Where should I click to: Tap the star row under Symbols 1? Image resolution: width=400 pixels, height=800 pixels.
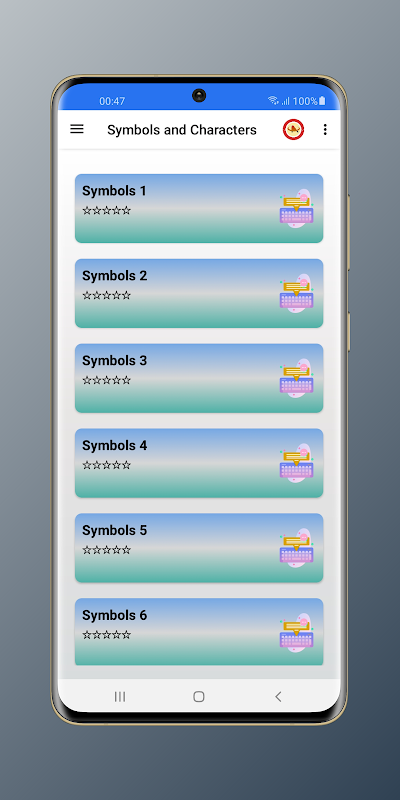107,211
